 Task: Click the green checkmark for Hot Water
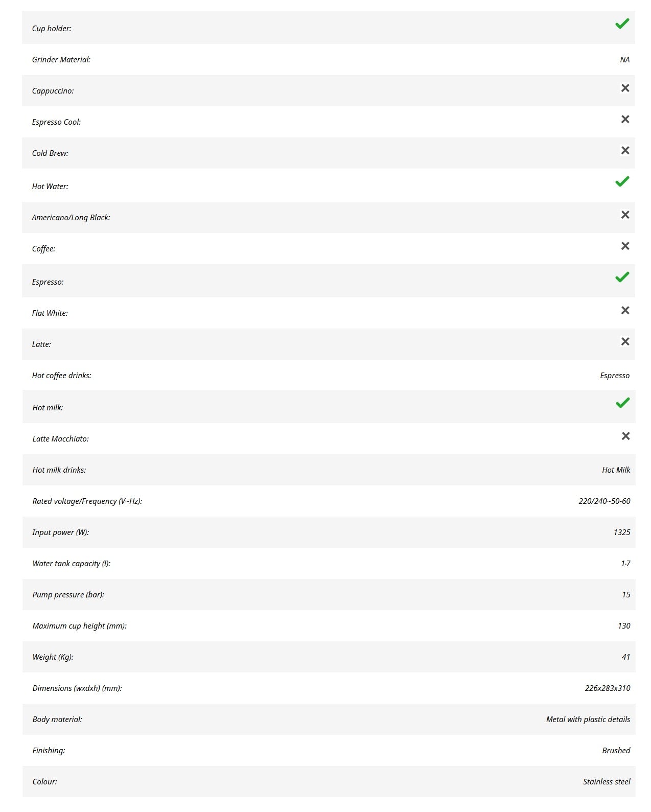tap(622, 182)
